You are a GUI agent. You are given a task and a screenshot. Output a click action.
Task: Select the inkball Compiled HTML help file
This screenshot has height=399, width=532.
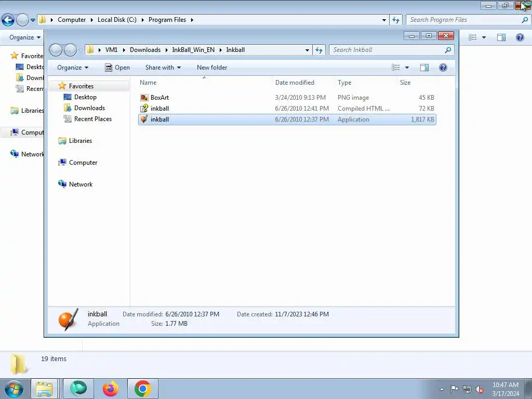[x=287, y=108]
